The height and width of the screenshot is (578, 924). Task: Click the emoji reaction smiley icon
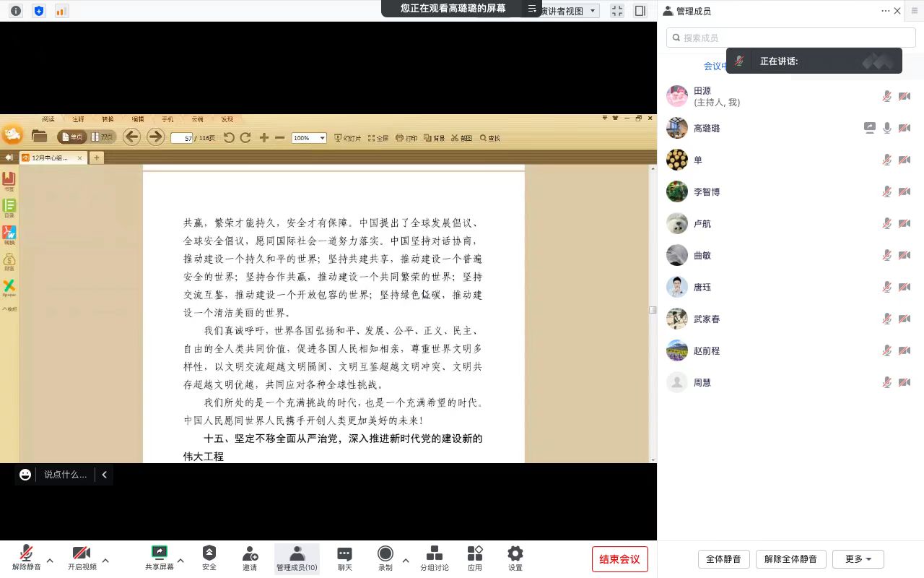click(25, 475)
